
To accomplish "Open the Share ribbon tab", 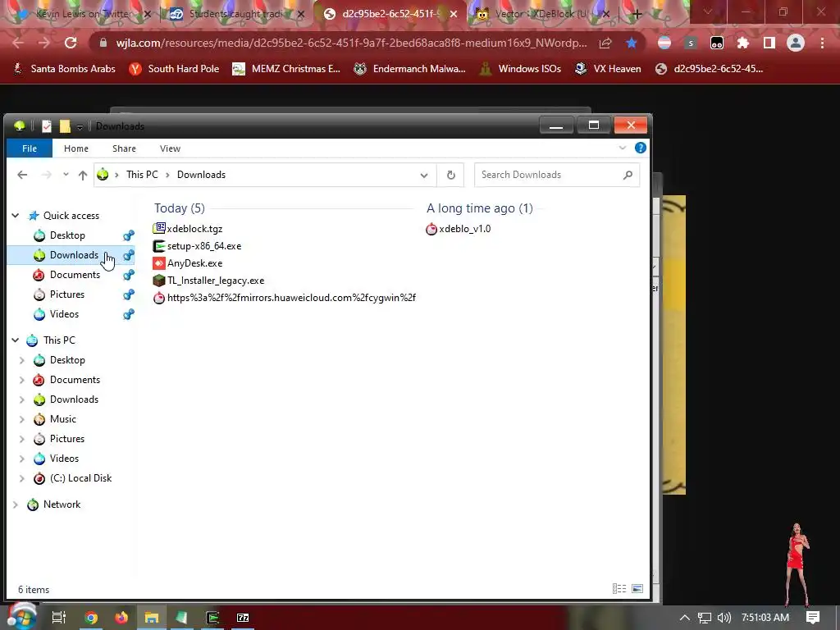I will (x=124, y=148).
